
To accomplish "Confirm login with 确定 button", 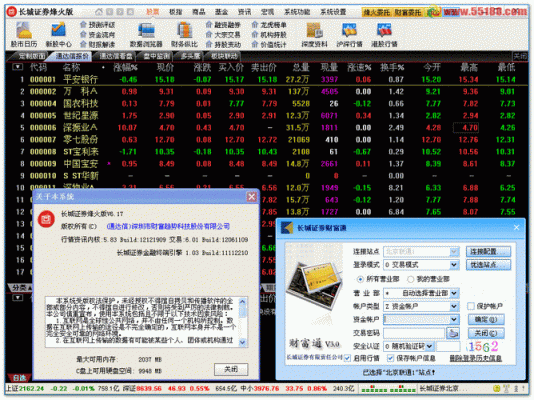I will (x=486, y=320).
